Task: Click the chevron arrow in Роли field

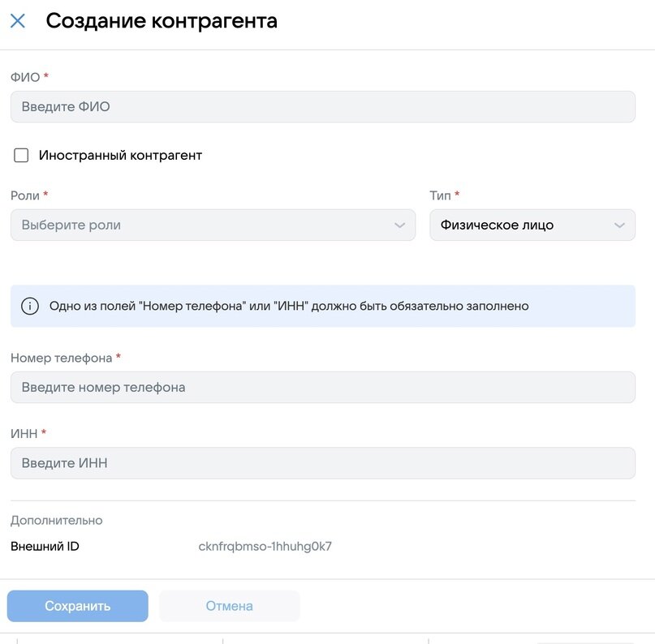Action: tap(399, 225)
